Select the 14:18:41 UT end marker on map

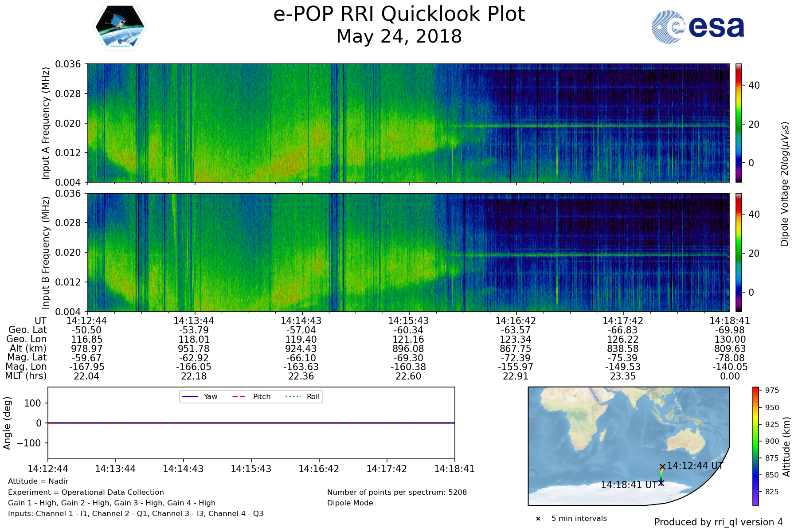[x=661, y=483]
